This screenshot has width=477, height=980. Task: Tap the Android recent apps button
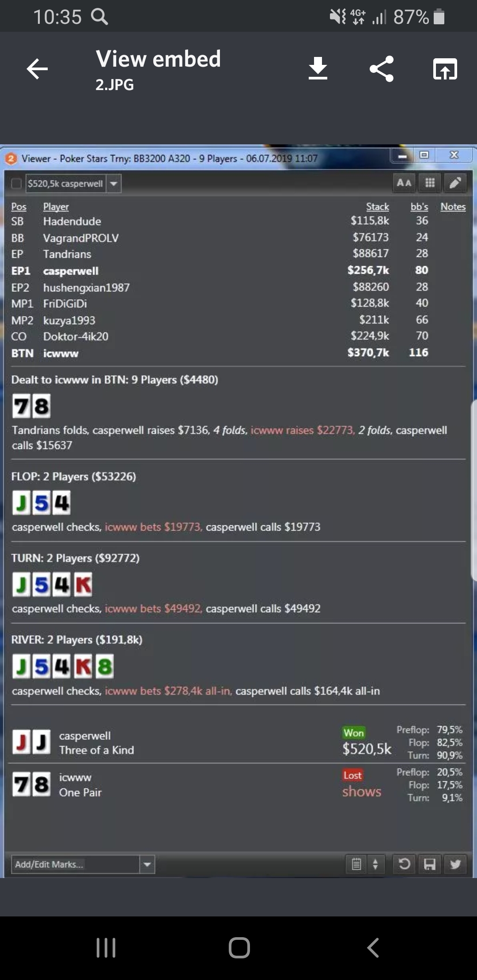pos(106,947)
